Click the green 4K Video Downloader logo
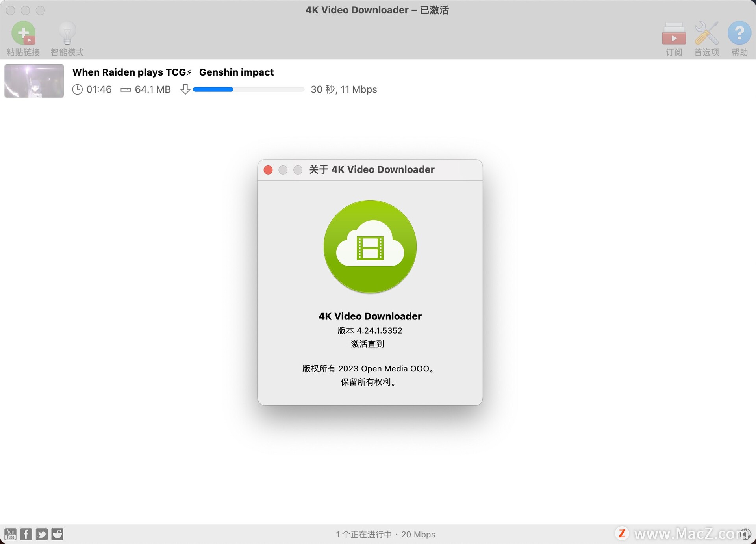The height and width of the screenshot is (544, 756). tap(370, 247)
